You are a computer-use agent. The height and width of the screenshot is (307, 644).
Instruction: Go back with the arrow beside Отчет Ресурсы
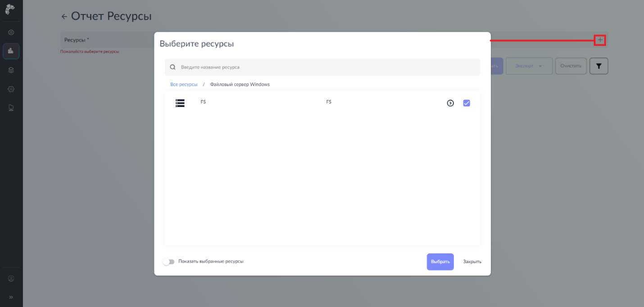click(x=64, y=17)
